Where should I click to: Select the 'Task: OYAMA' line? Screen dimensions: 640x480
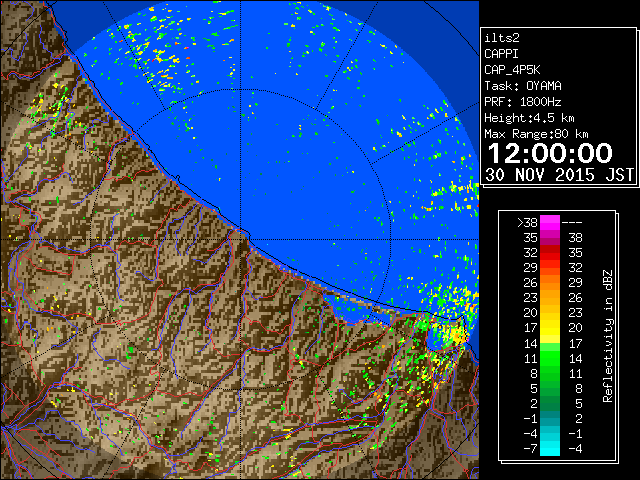[x=523, y=86]
